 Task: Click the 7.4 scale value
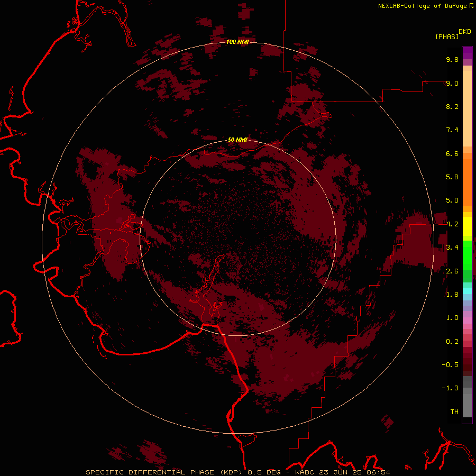pos(452,130)
